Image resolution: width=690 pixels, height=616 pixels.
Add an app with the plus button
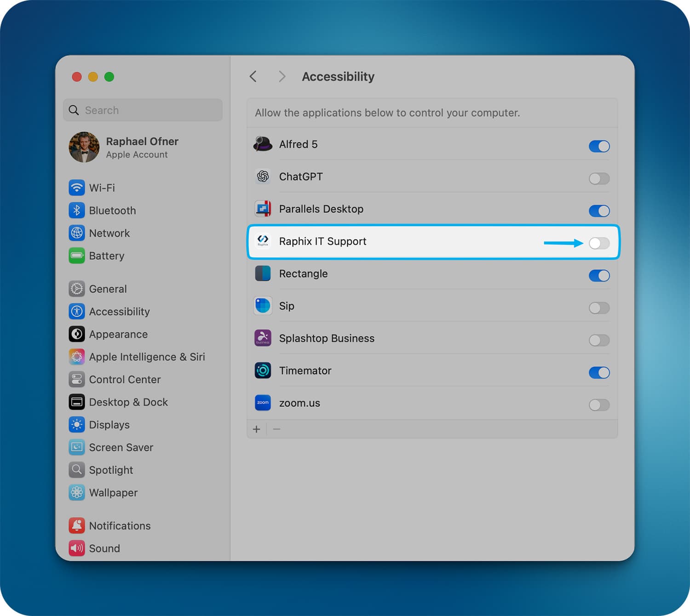click(257, 429)
